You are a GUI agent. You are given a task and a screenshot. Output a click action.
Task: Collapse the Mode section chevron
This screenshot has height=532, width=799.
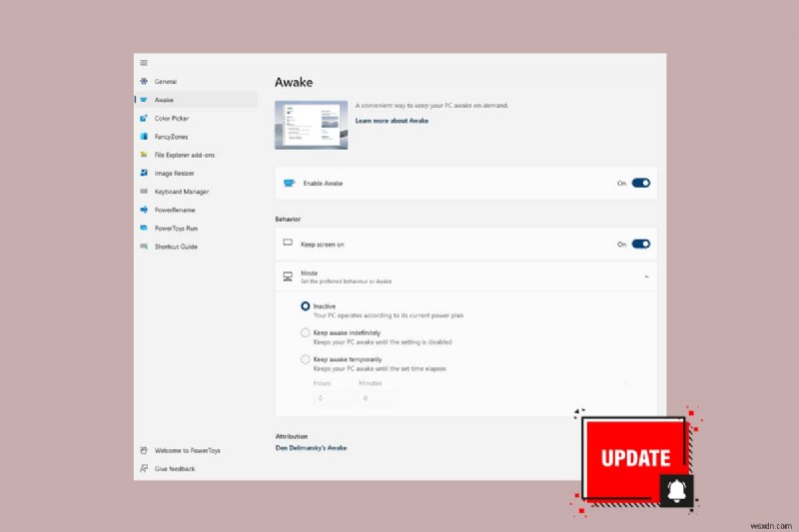click(x=646, y=276)
